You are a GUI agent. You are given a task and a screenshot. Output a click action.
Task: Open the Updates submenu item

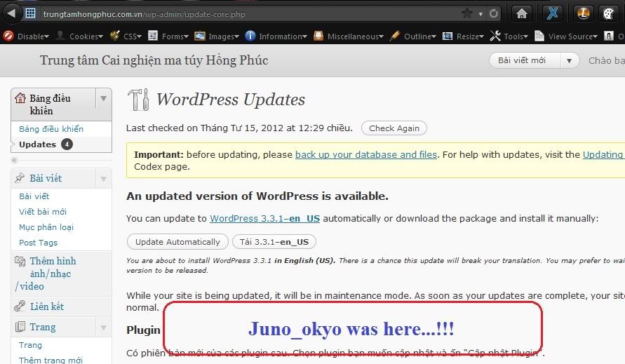(37, 144)
